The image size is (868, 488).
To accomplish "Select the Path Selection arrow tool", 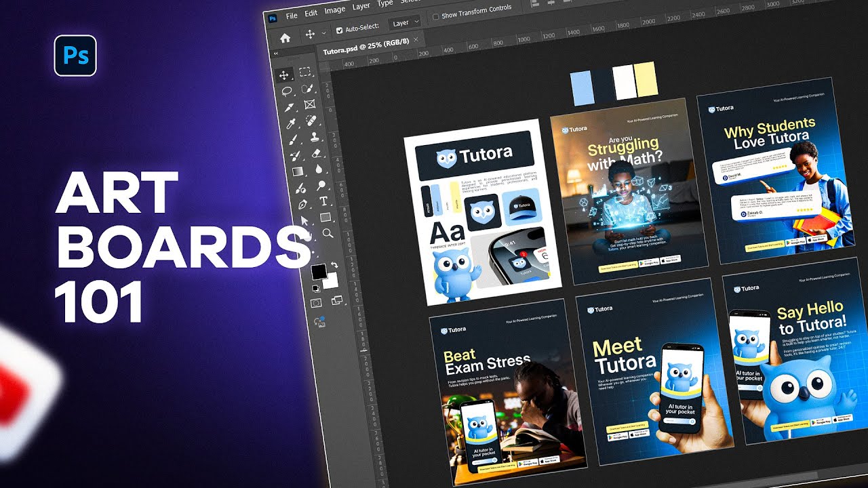I will pyautogui.click(x=304, y=221).
